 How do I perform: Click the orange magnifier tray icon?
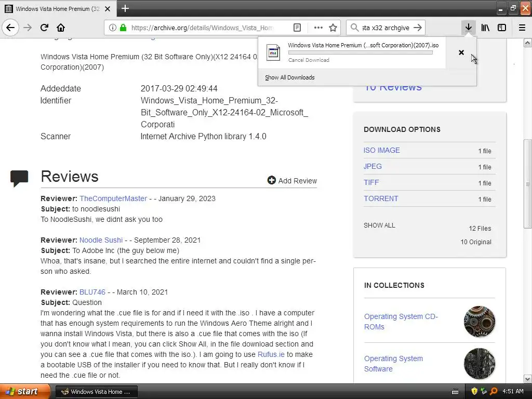(x=494, y=392)
